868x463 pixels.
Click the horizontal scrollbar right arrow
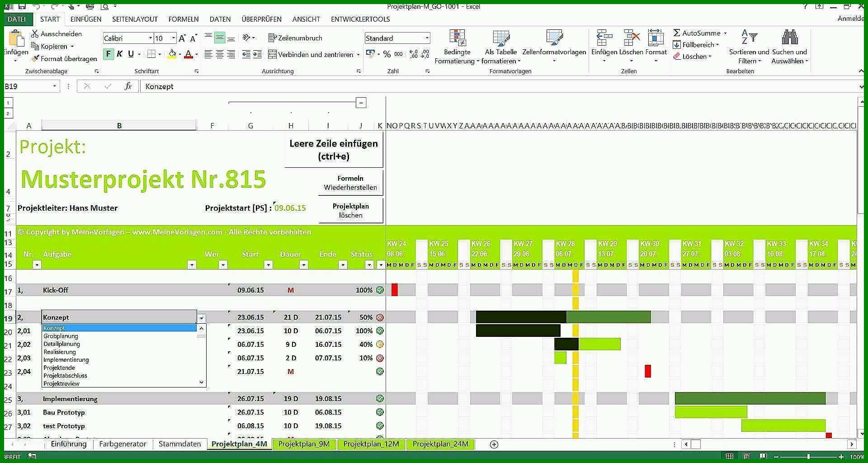(x=852, y=444)
